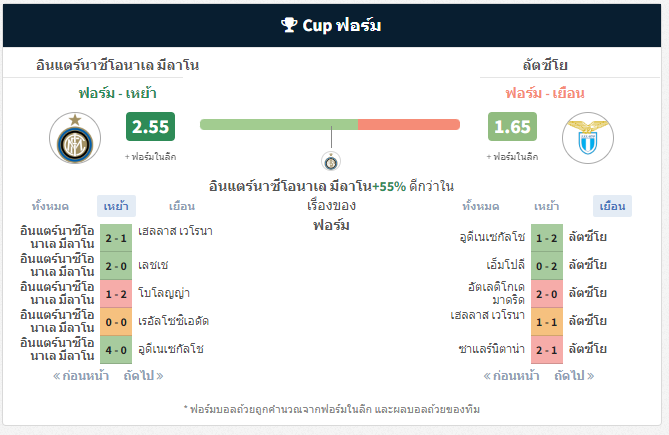Expand + ฟอร์มในลีก under the Lazio rating
The height and width of the screenshot is (435, 669).
point(512,157)
